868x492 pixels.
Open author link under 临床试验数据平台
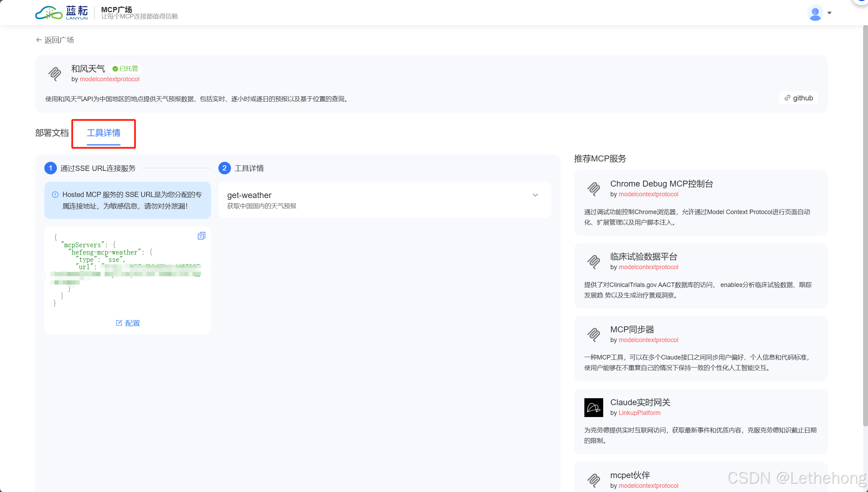(x=648, y=267)
